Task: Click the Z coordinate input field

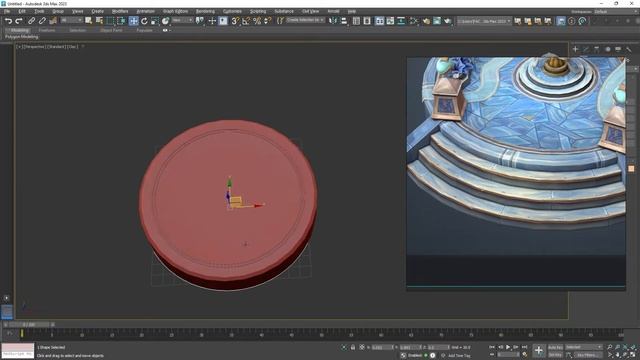Action: pyautogui.click(x=438, y=347)
